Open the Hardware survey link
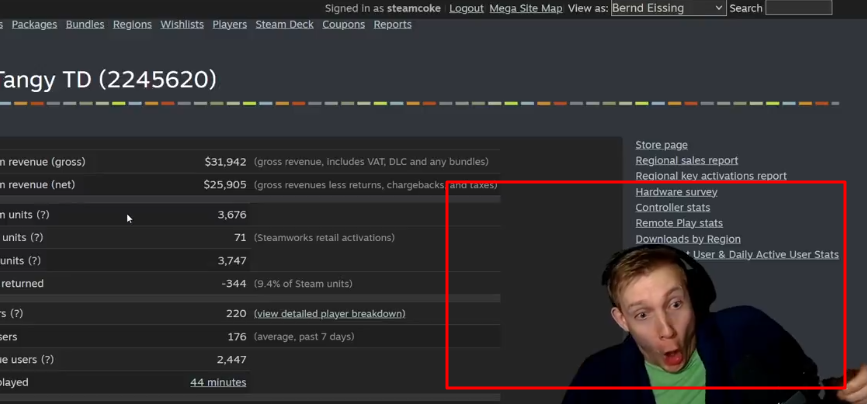Viewport: 867px width, 404px height. coord(676,192)
